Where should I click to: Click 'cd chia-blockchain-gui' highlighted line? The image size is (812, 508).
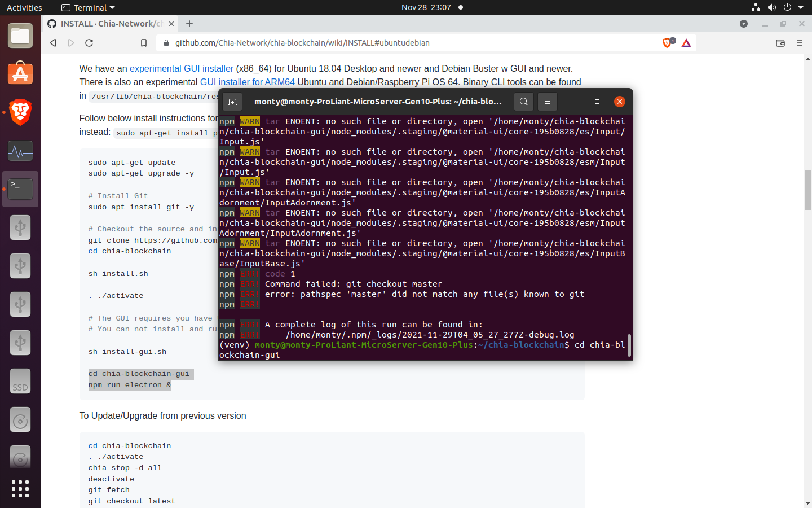pyautogui.click(x=139, y=374)
